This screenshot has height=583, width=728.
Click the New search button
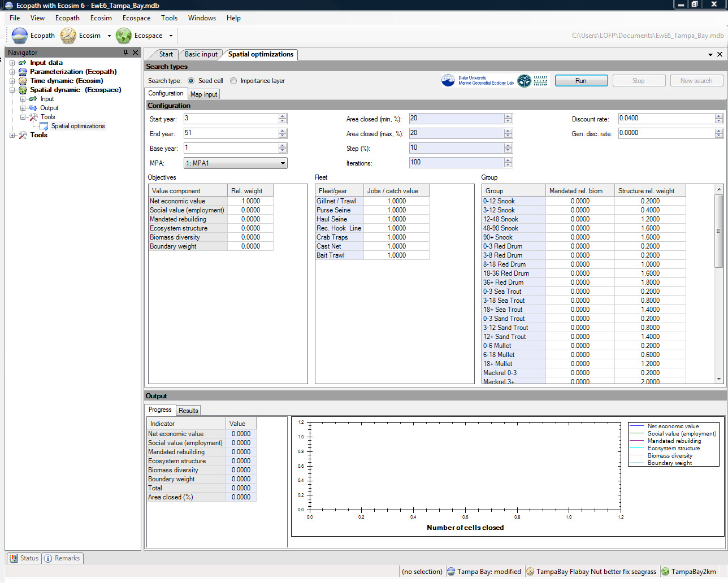coord(696,81)
